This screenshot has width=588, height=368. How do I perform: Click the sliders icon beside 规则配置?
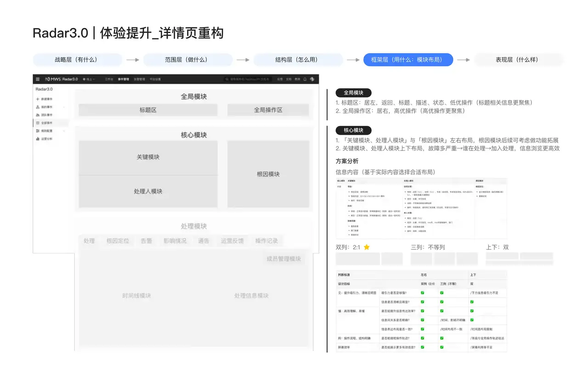click(38, 131)
